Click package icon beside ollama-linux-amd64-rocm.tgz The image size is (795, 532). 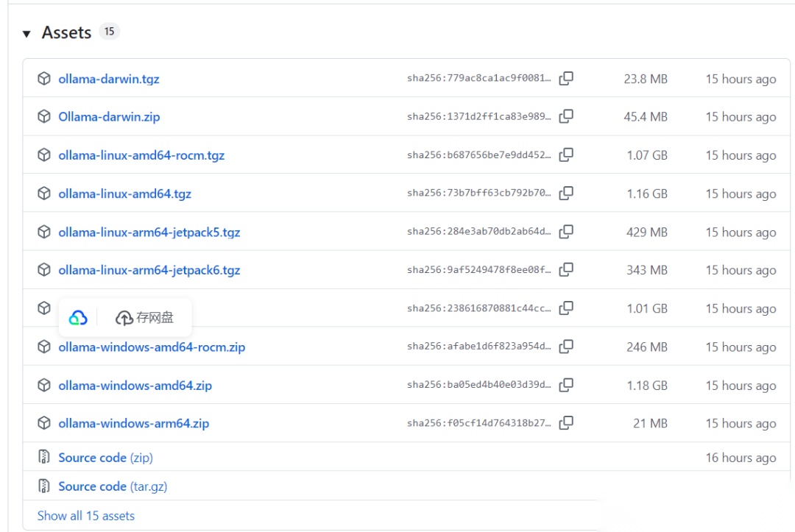tap(44, 155)
